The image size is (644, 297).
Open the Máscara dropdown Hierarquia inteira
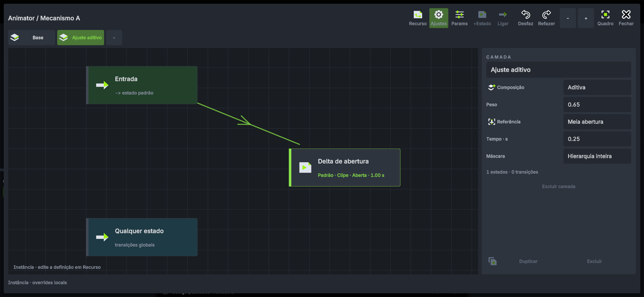pyautogui.click(x=597, y=156)
